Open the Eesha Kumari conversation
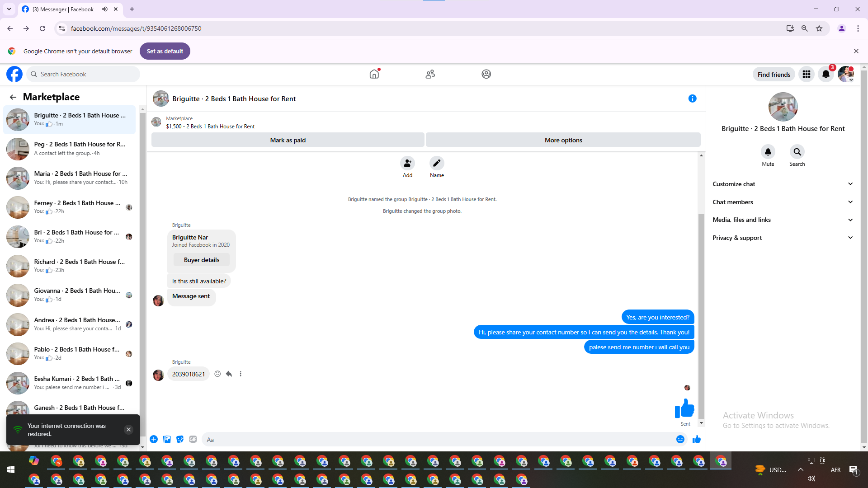 [70, 383]
